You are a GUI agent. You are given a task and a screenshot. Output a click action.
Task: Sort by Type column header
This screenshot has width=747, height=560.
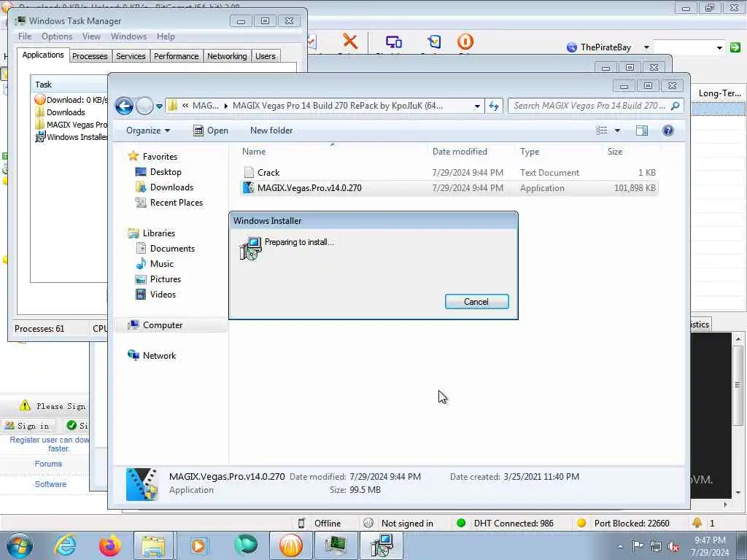pos(559,152)
